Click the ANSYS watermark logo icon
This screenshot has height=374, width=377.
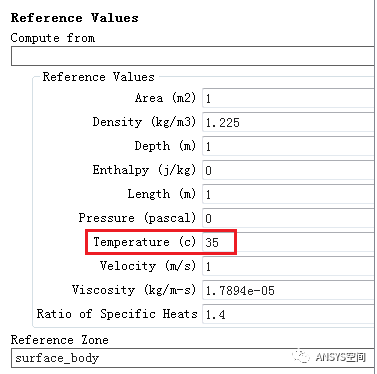click(302, 356)
